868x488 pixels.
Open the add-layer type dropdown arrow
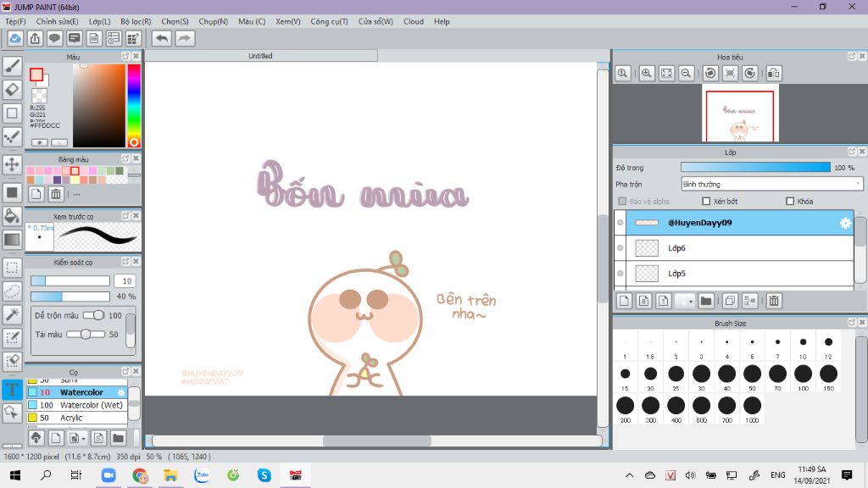(x=691, y=302)
